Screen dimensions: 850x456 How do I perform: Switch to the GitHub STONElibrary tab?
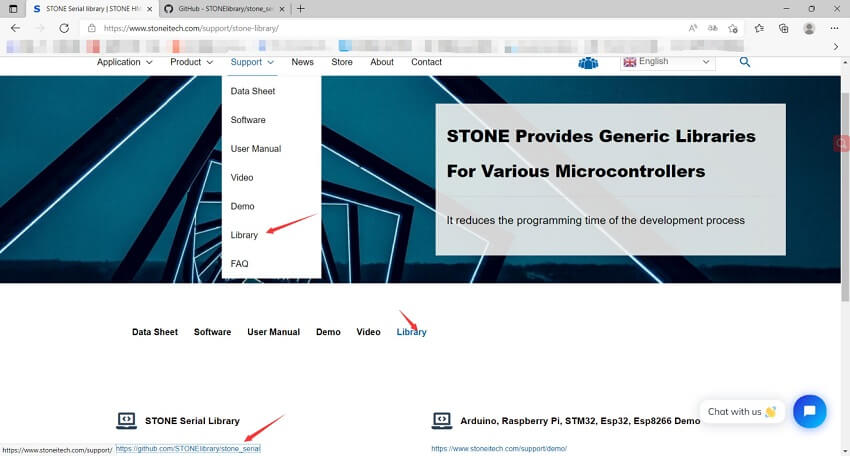point(224,9)
